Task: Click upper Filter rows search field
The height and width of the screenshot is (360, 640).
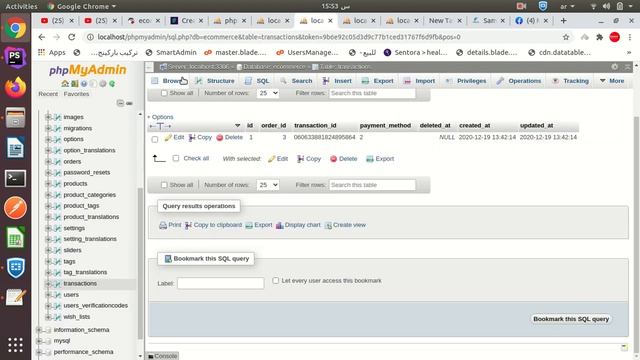Action: tap(372, 93)
